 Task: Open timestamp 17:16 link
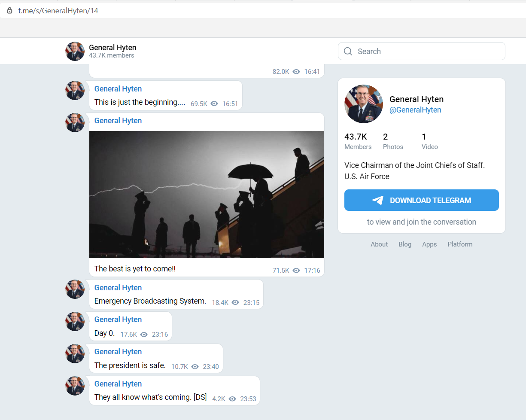pyautogui.click(x=312, y=271)
